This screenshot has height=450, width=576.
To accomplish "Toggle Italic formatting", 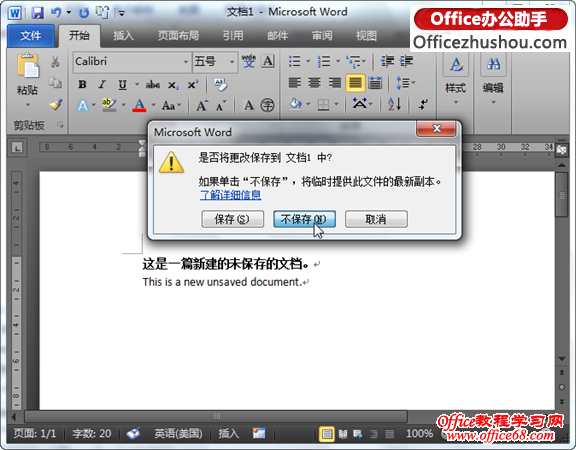I will [x=102, y=84].
